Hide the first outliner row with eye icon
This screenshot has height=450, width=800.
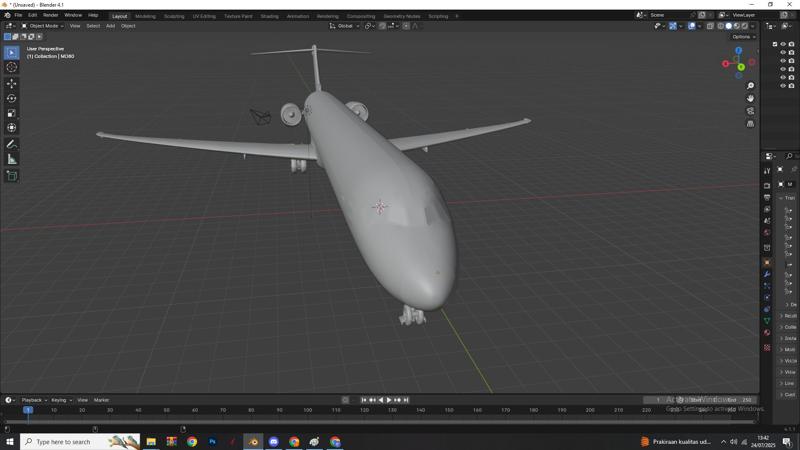coord(783,44)
